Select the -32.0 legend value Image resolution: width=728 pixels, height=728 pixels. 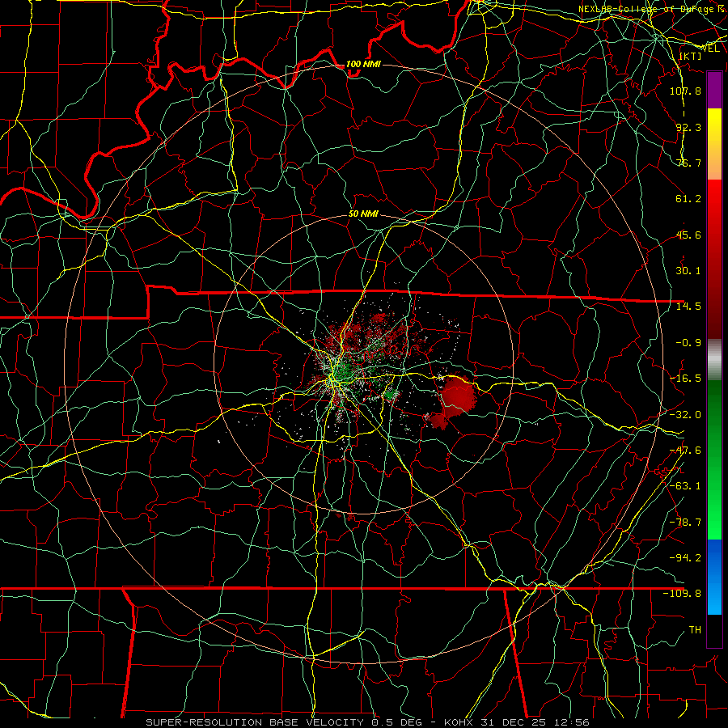point(685,415)
